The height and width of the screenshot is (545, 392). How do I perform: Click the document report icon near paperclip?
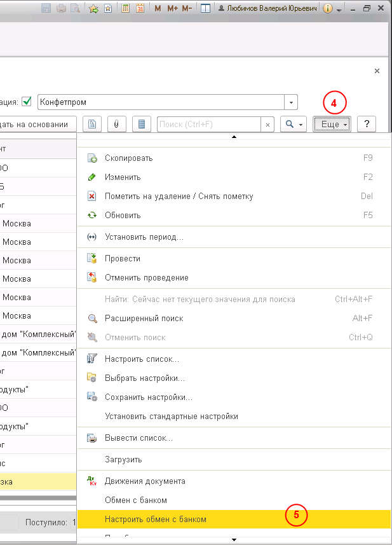pyautogui.click(x=92, y=125)
